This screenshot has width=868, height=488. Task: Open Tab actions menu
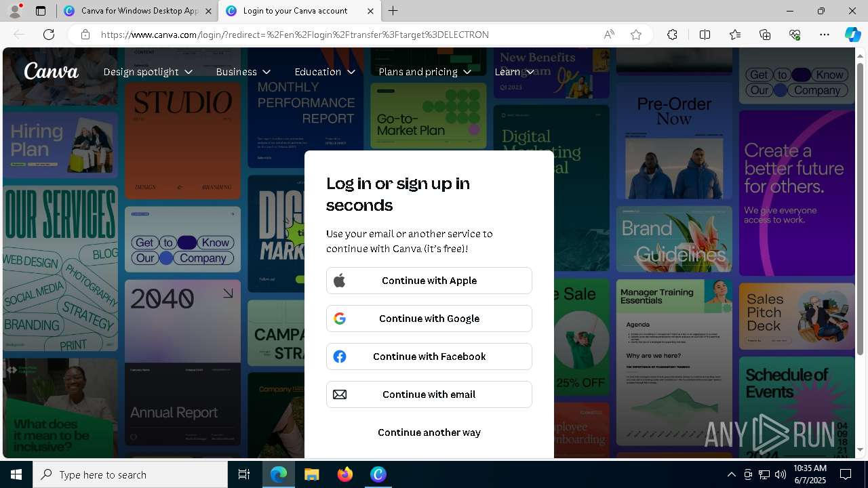pos(41,11)
